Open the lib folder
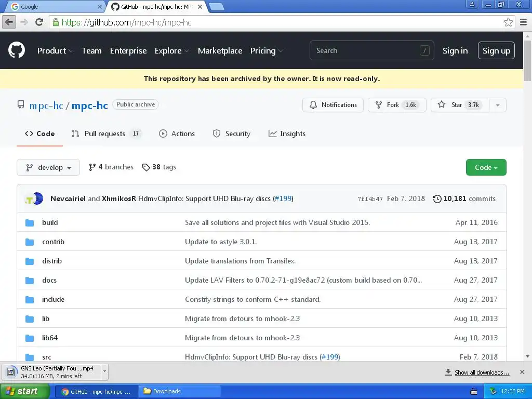The height and width of the screenshot is (399, 532). tap(46, 318)
